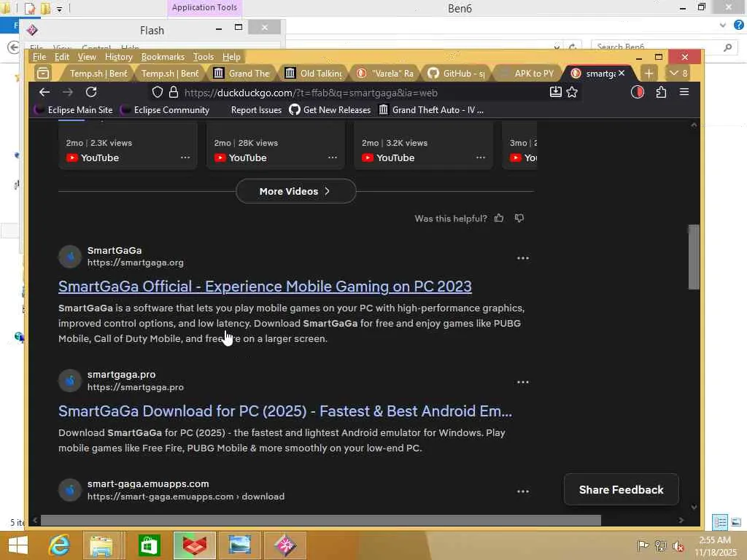
Task: Open SmartGaGa Download for PC (2025) link
Action: coord(285,411)
